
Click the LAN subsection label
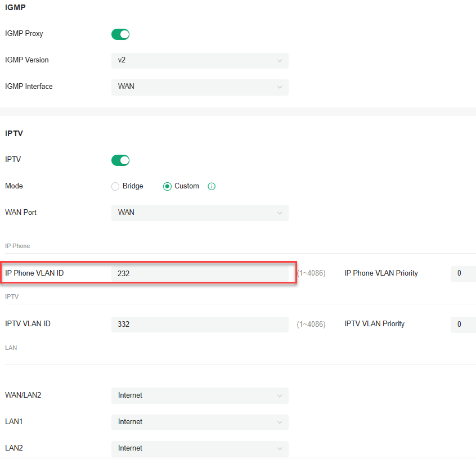11,348
